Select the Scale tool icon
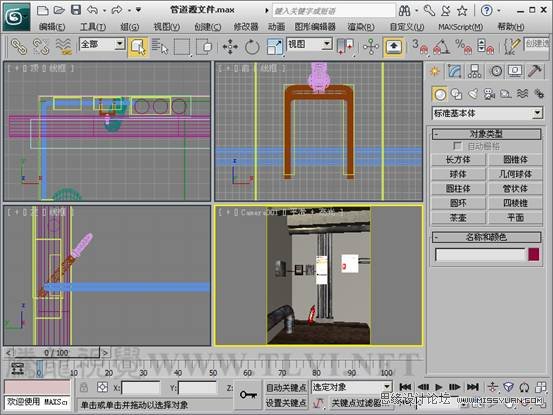553x415 pixels. pos(274,47)
